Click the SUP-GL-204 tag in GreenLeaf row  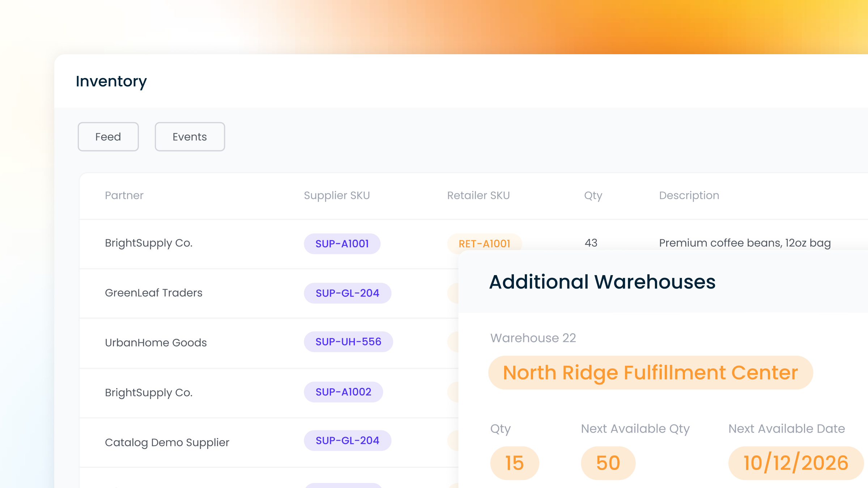(x=347, y=293)
